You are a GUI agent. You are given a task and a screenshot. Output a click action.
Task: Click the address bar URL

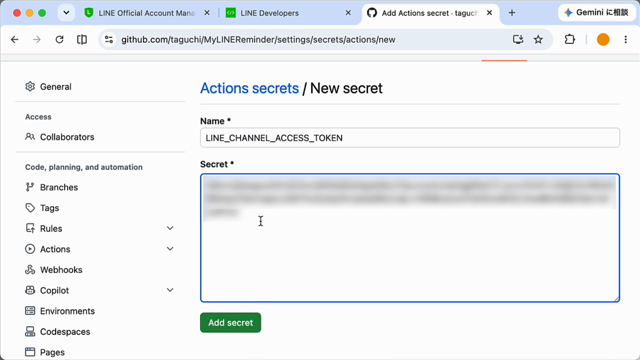[258, 40]
